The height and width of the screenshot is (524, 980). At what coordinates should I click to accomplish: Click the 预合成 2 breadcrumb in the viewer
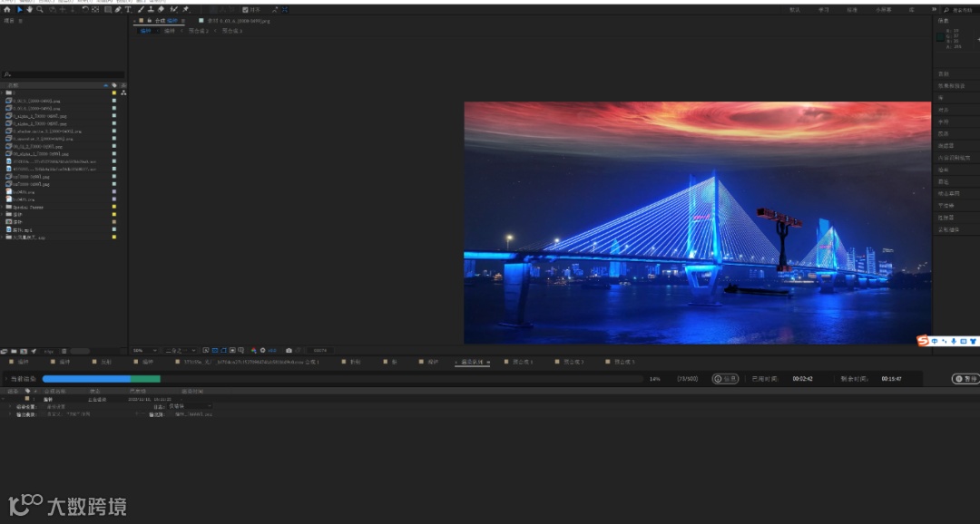coord(198,31)
